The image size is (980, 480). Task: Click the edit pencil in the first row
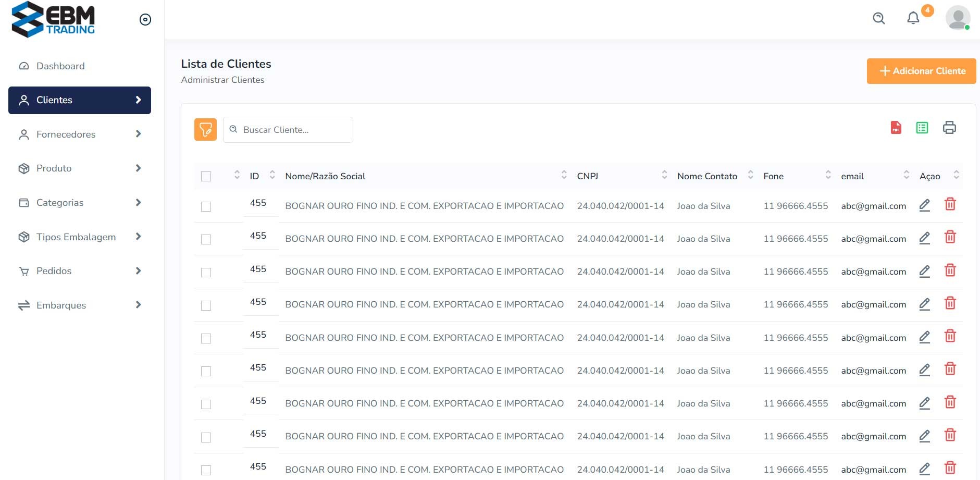point(924,205)
